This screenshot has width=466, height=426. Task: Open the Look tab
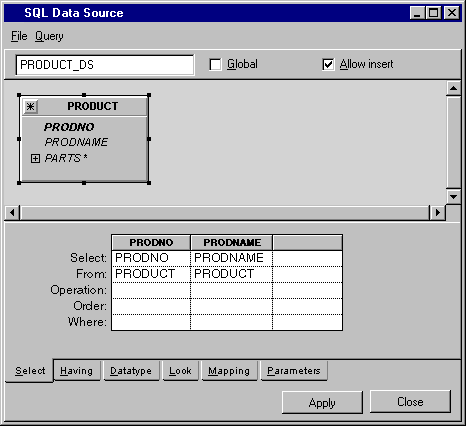click(180, 370)
